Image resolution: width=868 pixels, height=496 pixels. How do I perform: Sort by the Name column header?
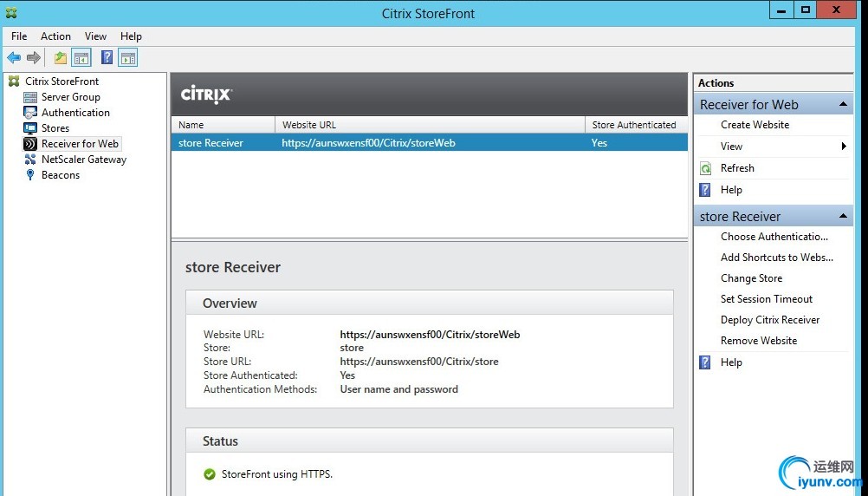click(223, 125)
